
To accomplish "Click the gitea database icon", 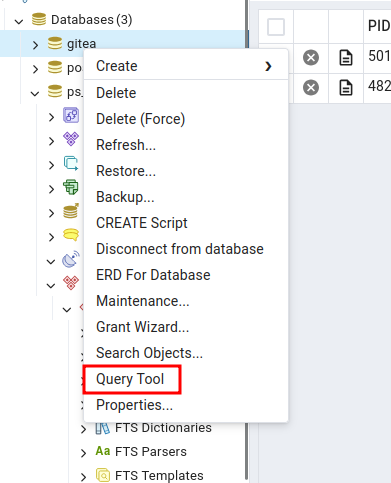I will (x=55, y=44).
